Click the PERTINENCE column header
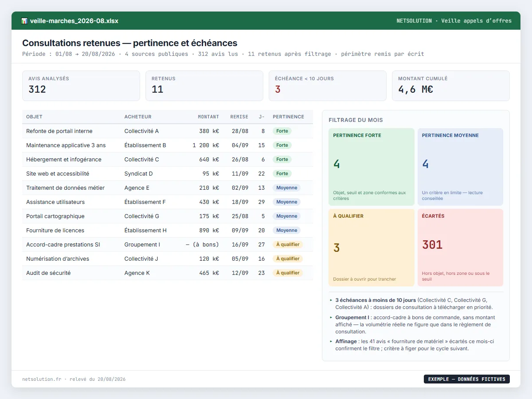This screenshot has height=399, width=532. pos(288,117)
